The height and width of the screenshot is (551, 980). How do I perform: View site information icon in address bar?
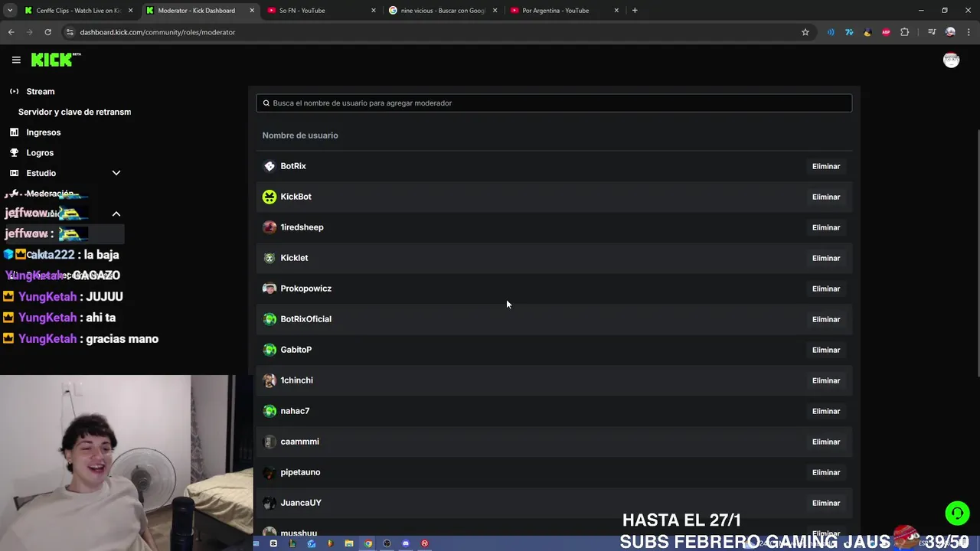click(x=70, y=32)
